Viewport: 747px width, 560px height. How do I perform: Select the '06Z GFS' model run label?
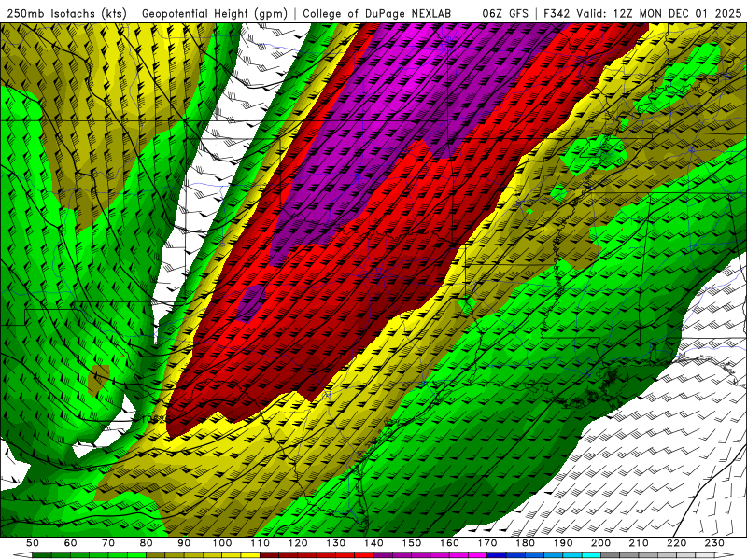pyautogui.click(x=505, y=14)
